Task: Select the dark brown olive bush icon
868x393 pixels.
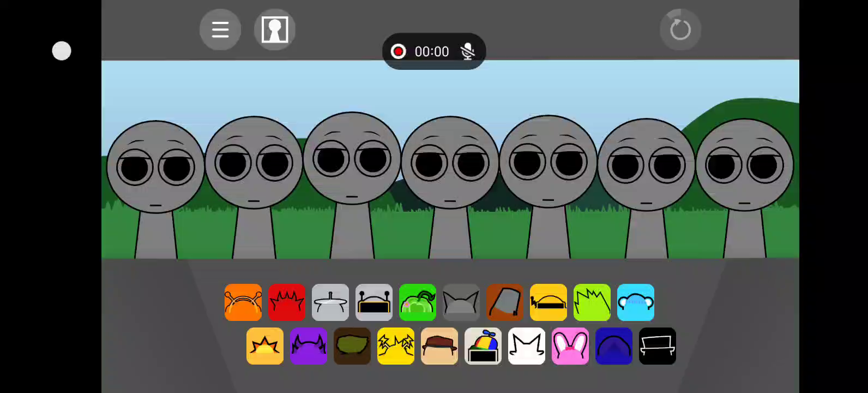Action: (352, 346)
